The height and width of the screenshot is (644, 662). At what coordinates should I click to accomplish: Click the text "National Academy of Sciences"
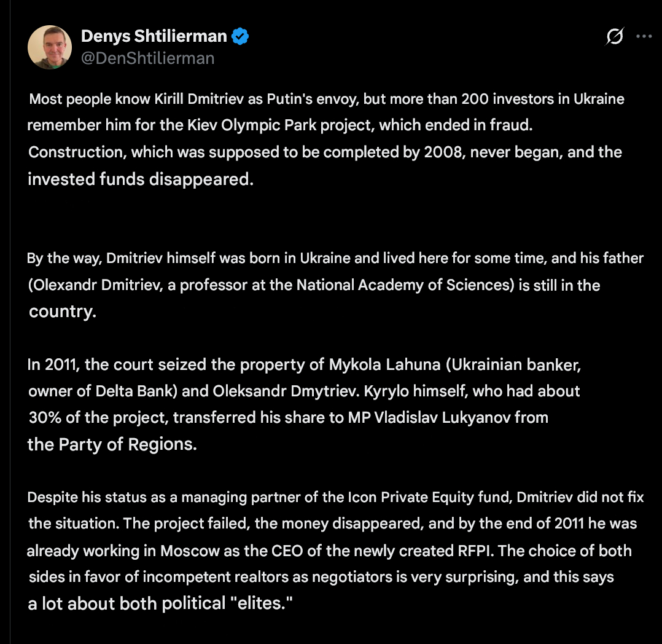pos(404,285)
